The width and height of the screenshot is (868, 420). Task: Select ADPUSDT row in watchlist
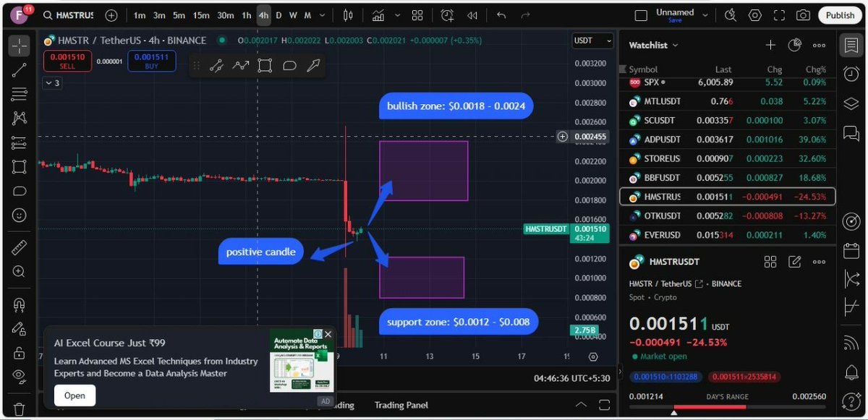pos(727,139)
